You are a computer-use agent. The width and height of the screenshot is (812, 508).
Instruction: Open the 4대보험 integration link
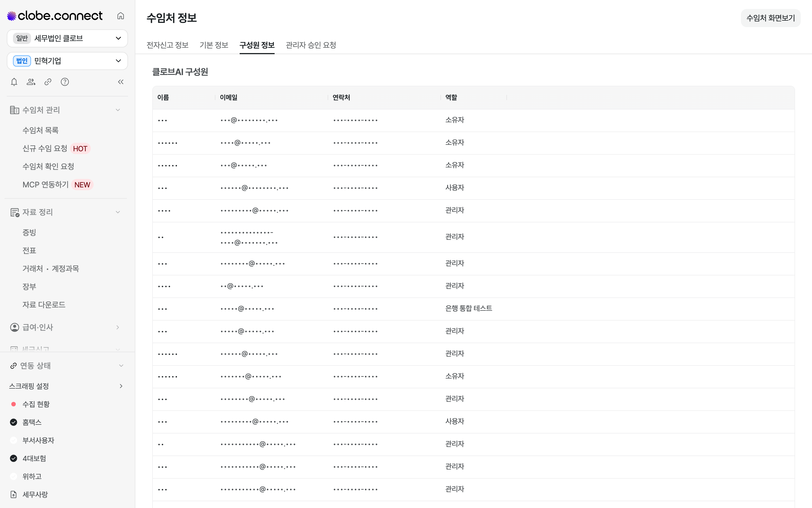[x=34, y=458]
